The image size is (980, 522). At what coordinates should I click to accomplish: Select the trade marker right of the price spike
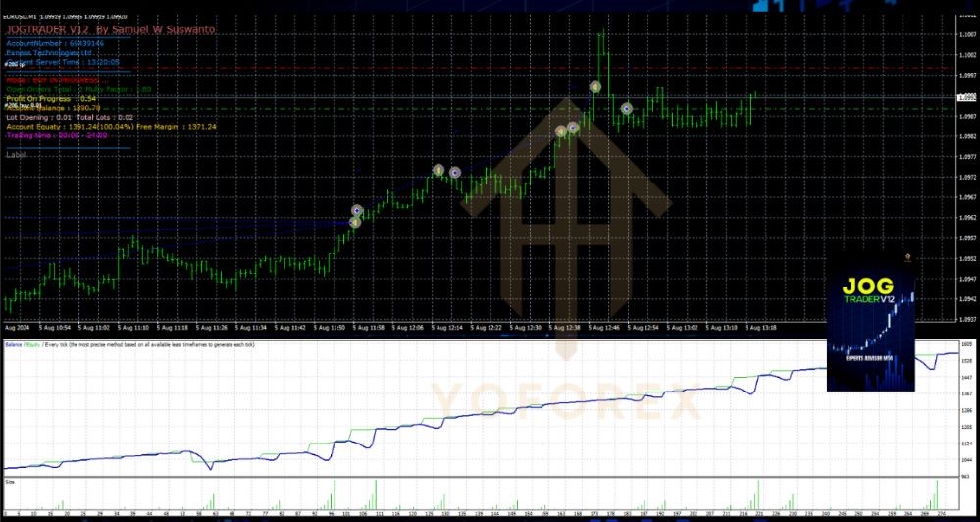tap(626, 109)
